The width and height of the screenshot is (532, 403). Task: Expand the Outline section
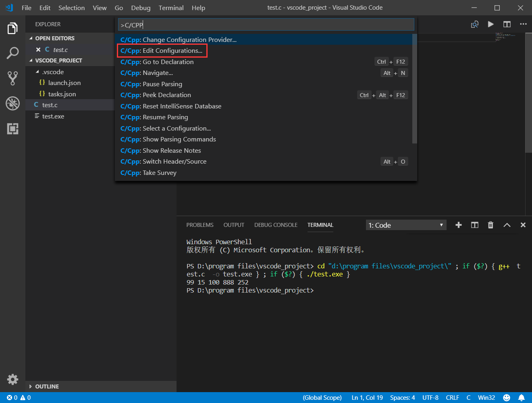[x=31, y=386]
